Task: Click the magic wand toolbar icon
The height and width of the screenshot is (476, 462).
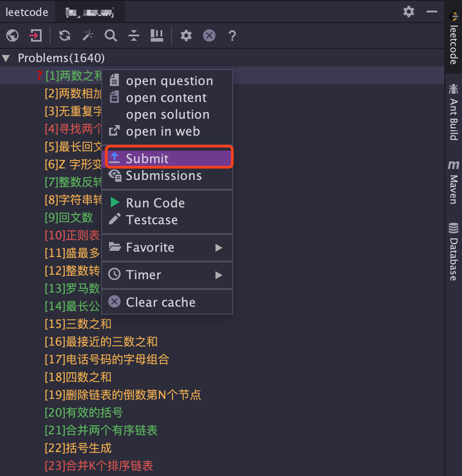Action: (88, 35)
